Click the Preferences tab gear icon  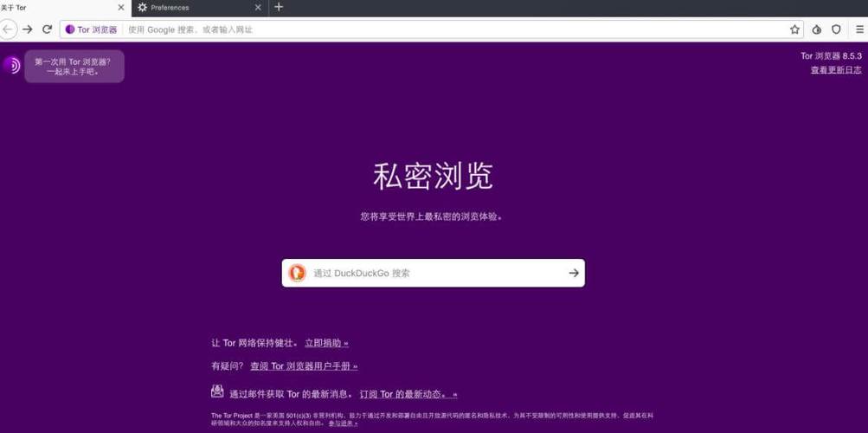pyautogui.click(x=142, y=8)
